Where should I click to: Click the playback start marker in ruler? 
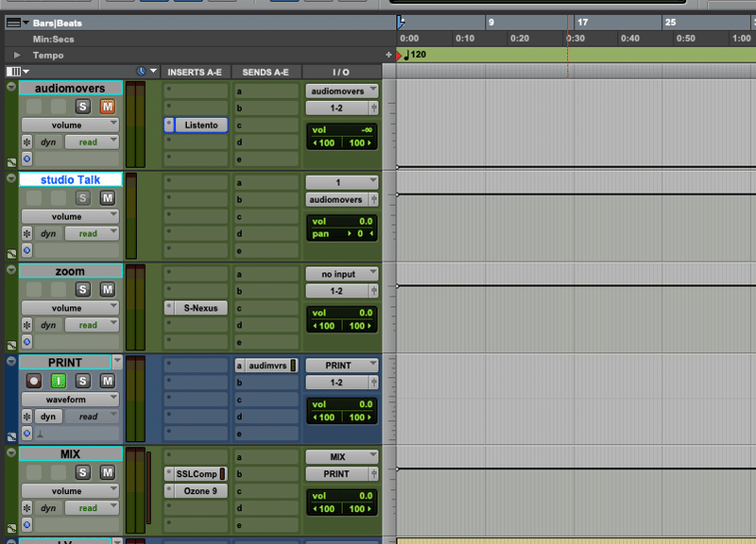401,22
